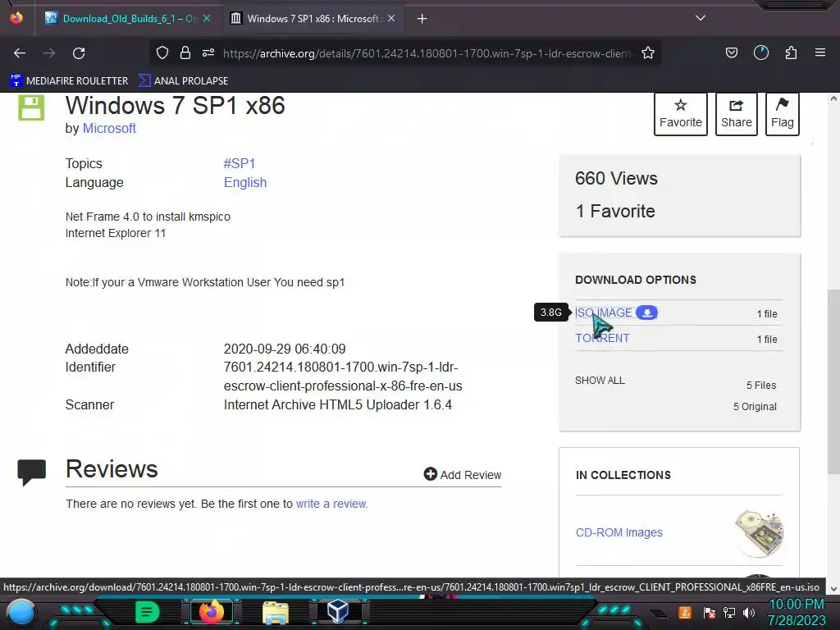Viewport: 840px width, 630px height.
Task: Expand the list all tabs chevron
Action: 701,18
